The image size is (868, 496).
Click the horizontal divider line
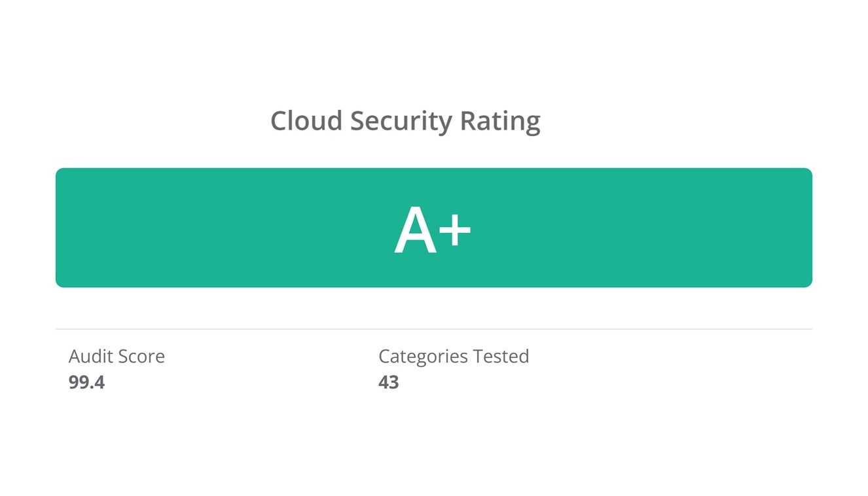433,328
